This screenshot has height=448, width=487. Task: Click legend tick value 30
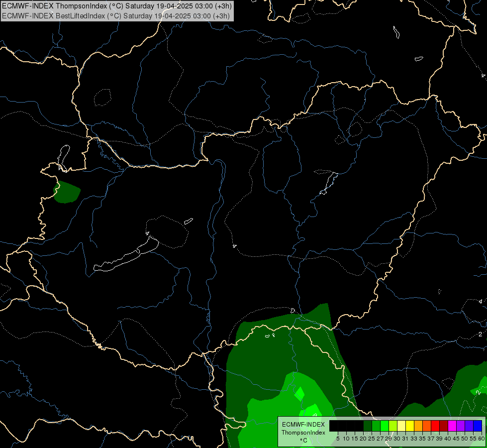(396, 439)
